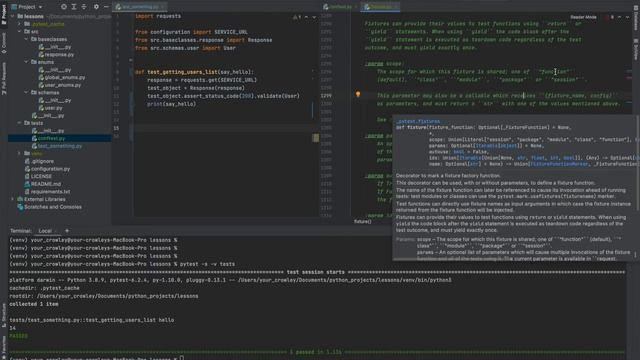Collapse the schemas folder arrow
This screenshot has width=640, height=360.
coord(26,93)
